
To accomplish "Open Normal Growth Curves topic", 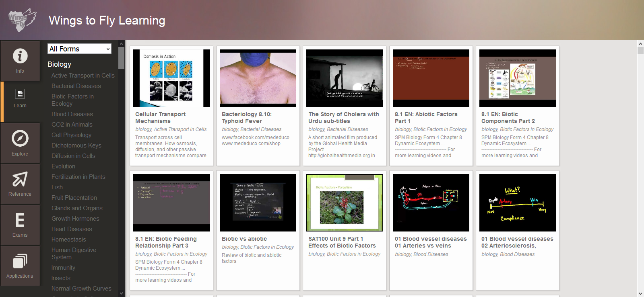I will pyautogui.click(x=81, y=289).
